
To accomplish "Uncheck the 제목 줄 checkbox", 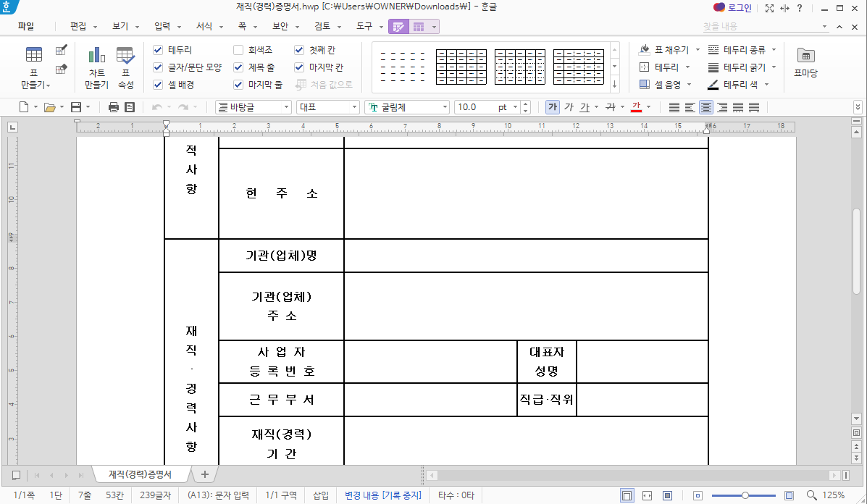I will (x=238, y=67).
